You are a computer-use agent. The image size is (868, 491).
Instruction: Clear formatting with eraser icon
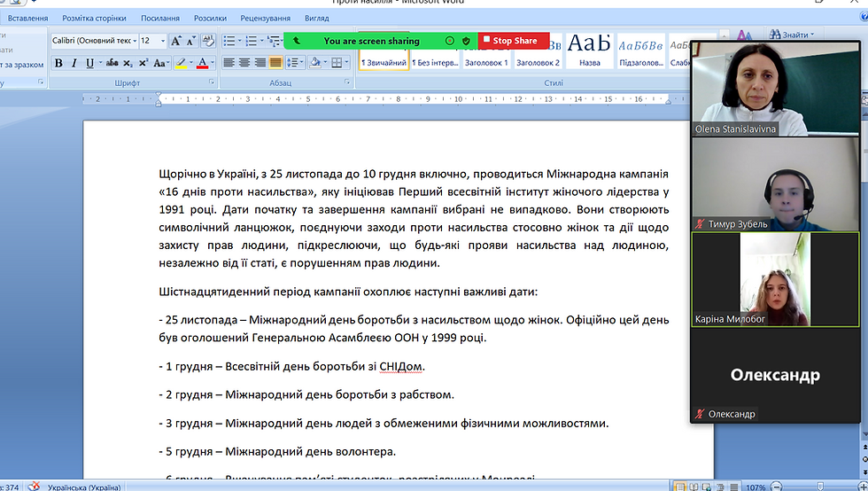coord(209,41)
